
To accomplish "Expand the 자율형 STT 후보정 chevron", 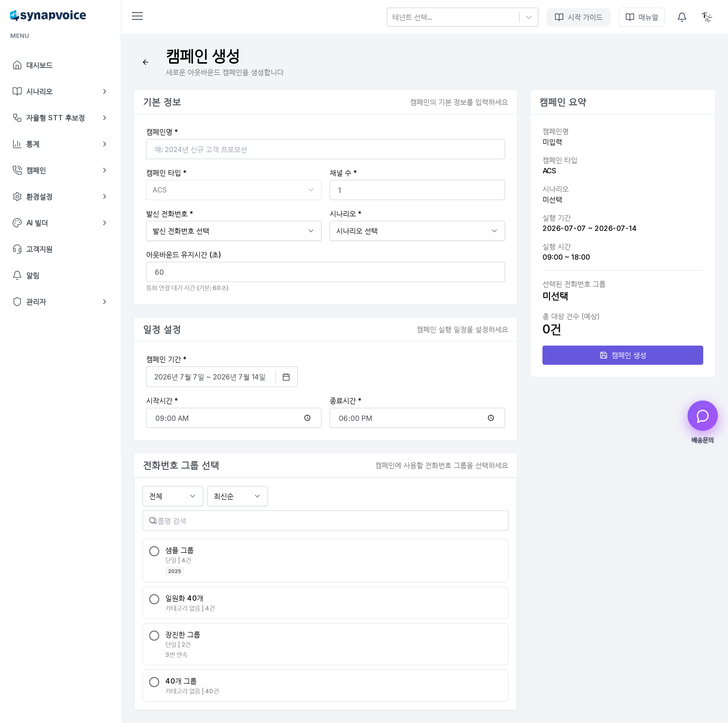I will click(x=104, y=118).
